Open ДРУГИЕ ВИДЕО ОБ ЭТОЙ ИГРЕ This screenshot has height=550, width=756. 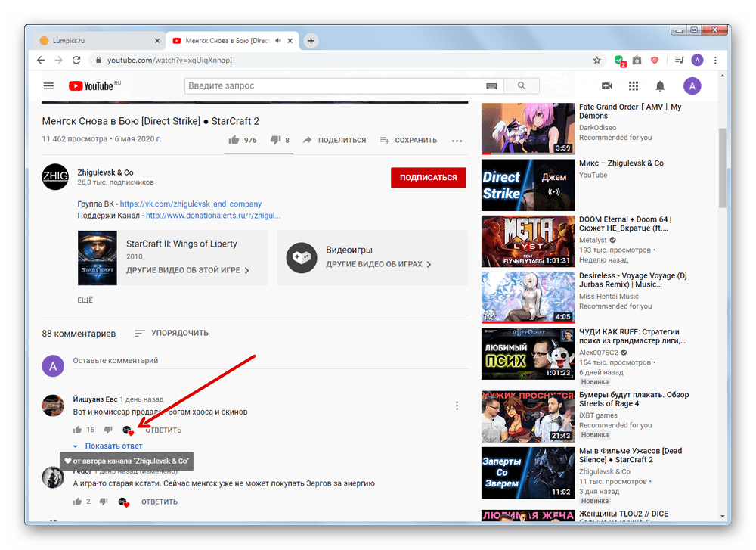187,270
